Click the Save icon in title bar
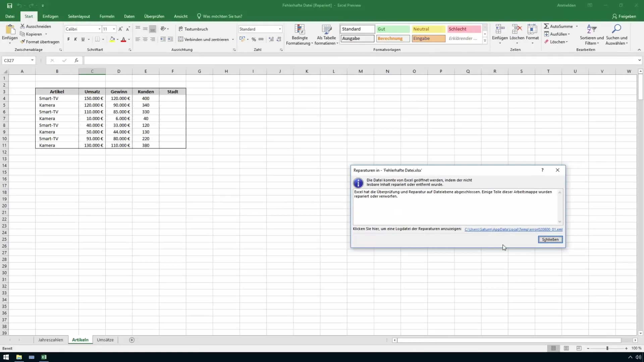Viewport: 644px width, 362px height. 9,5
